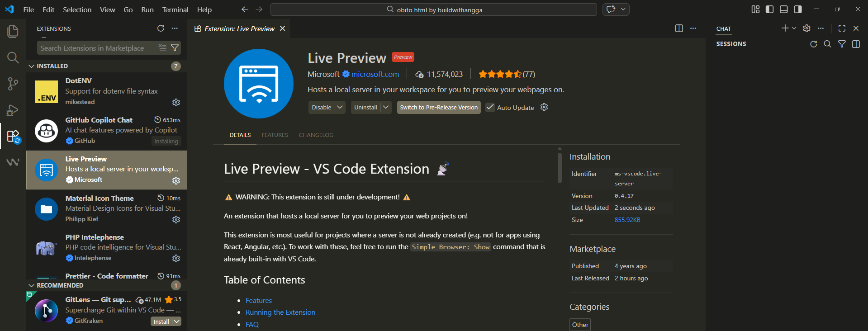Open the Terminal menu

click(x=175, y=9)
